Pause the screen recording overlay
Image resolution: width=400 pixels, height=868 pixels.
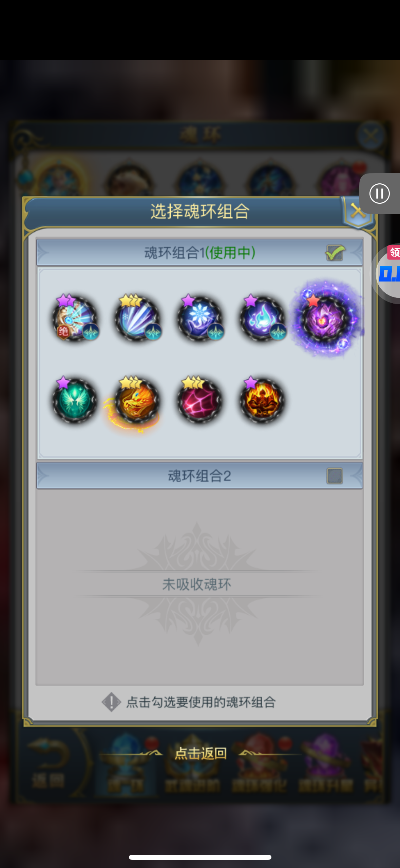tap(379, 194)
